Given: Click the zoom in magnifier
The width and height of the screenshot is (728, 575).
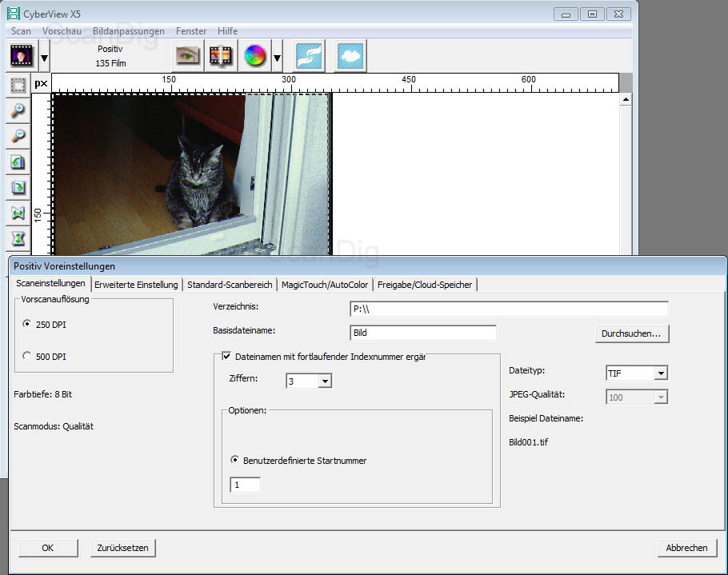Looking at the screenshot, I should click(x=18, y=110).
